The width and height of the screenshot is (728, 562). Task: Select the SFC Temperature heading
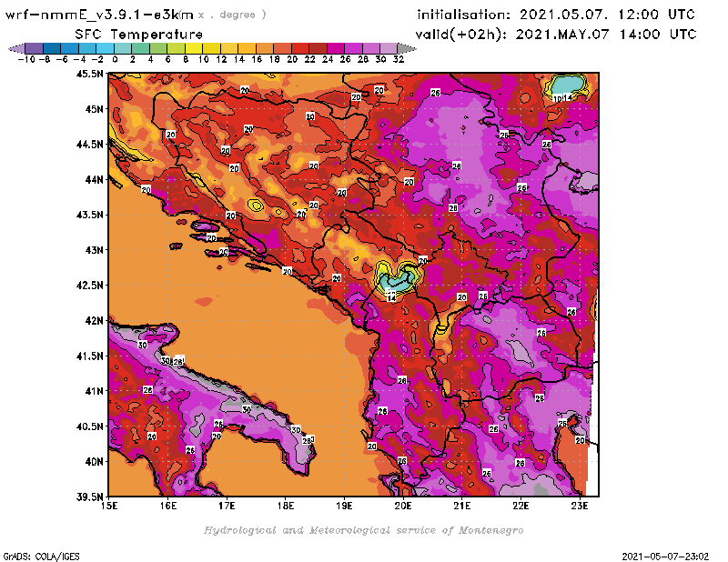[139, 35]
